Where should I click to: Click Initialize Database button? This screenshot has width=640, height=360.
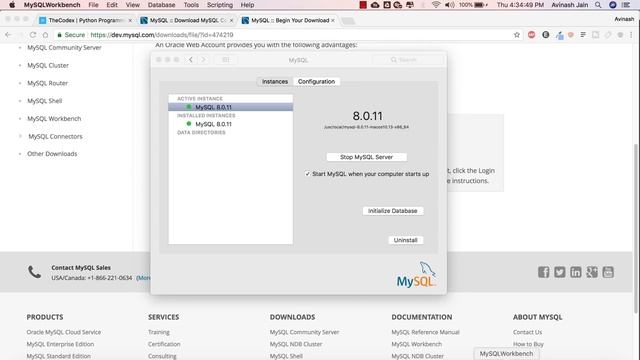point(393,211)
